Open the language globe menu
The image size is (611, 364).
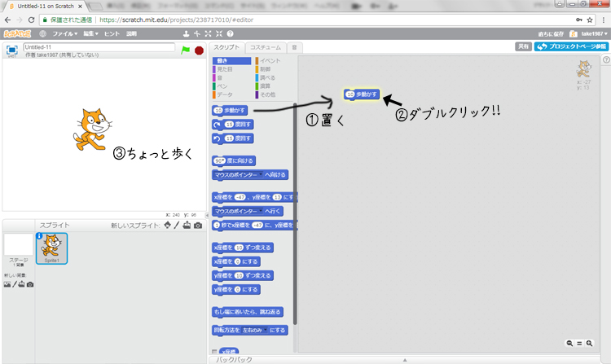click(x=42, y=34)
